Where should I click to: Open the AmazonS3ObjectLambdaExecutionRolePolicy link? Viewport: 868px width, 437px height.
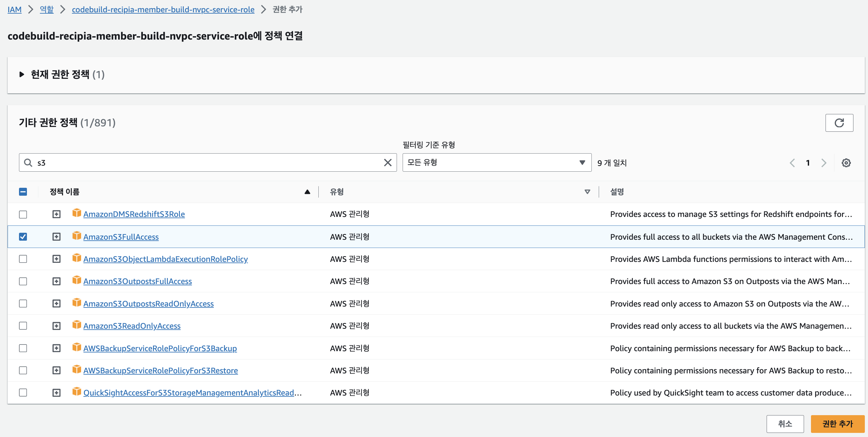(165, 259)
